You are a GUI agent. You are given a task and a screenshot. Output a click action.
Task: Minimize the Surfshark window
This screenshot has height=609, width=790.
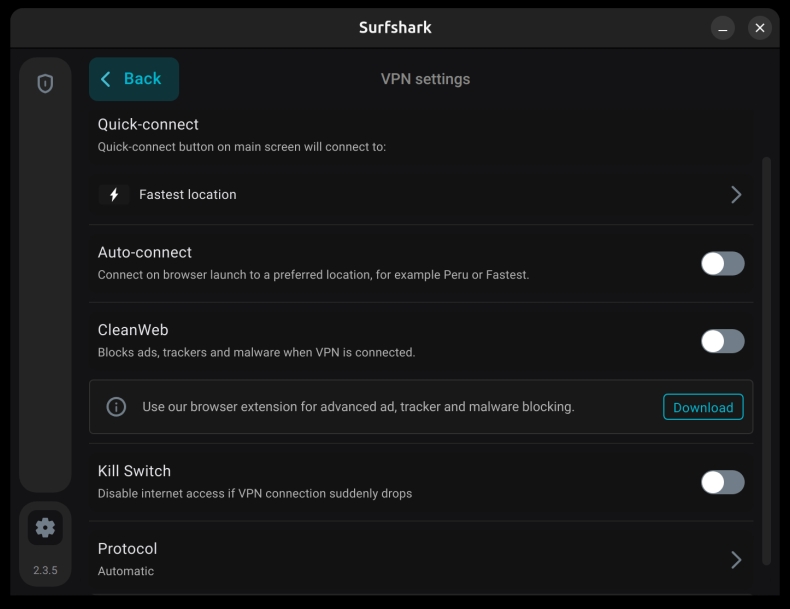(723, 28)
